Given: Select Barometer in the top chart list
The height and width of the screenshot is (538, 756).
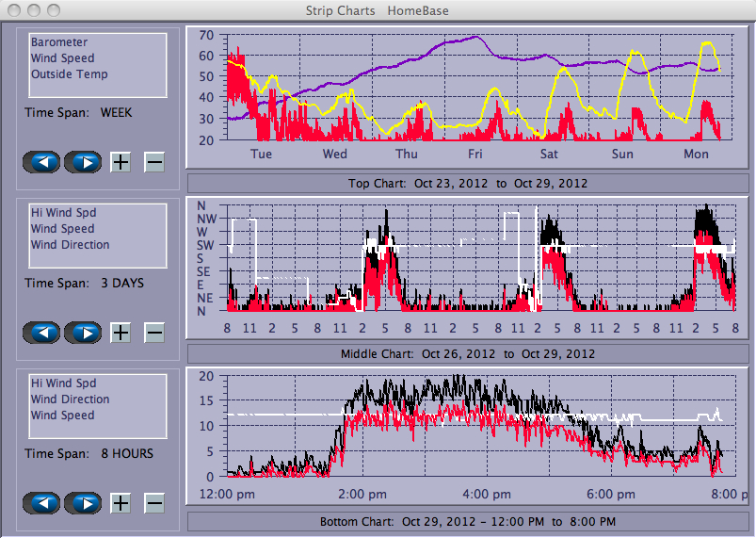Looking at the screenshot, I should (x=59, y=42).
